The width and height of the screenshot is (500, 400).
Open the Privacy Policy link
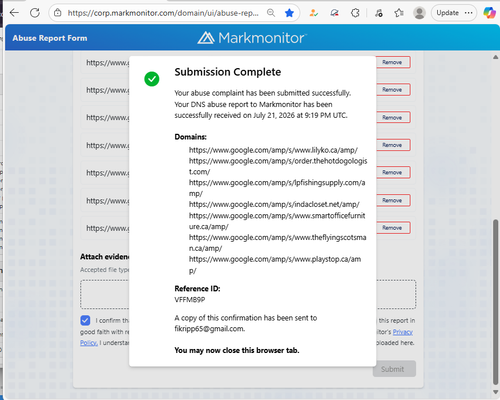[x=403, y=332]
